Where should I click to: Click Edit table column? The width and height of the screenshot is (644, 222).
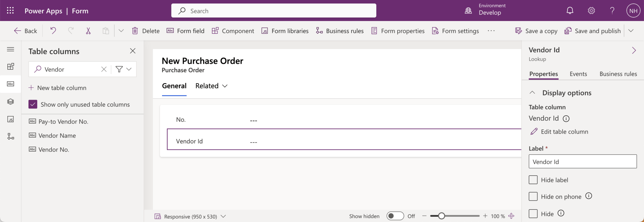click(x=559, y=132)
